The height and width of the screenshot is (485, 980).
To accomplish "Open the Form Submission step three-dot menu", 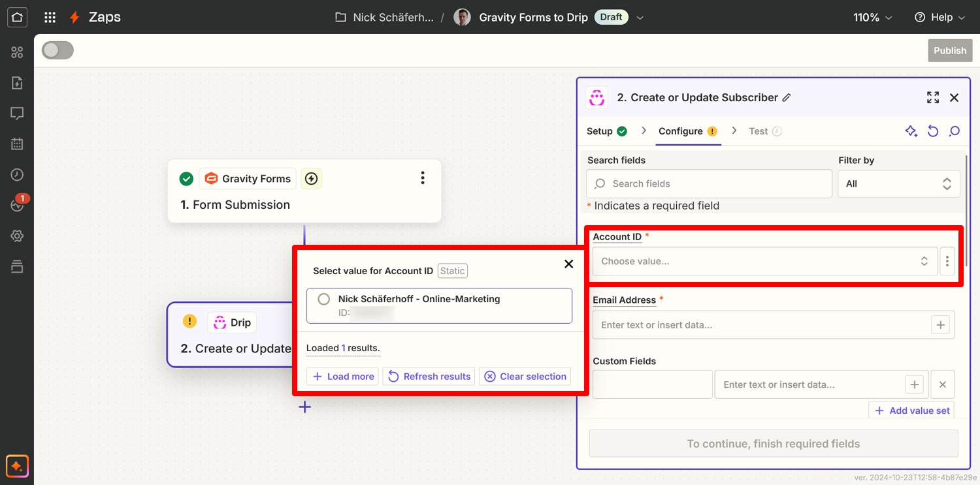I will pos(423,178).
